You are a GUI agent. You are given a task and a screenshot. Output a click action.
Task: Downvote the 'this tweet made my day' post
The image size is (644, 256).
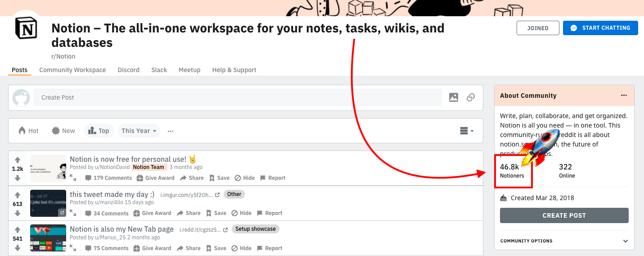[18, 213]
